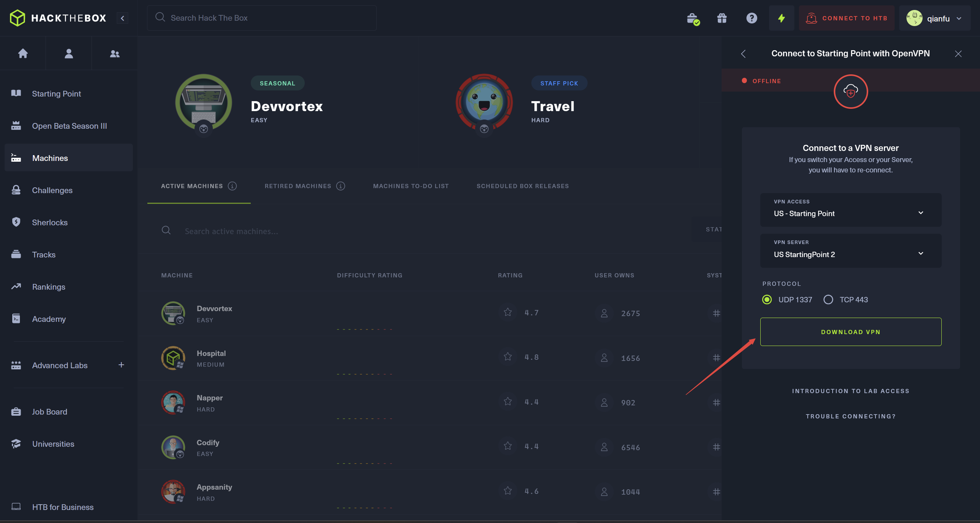Click the gift box icon

click(x=722, y=18)
